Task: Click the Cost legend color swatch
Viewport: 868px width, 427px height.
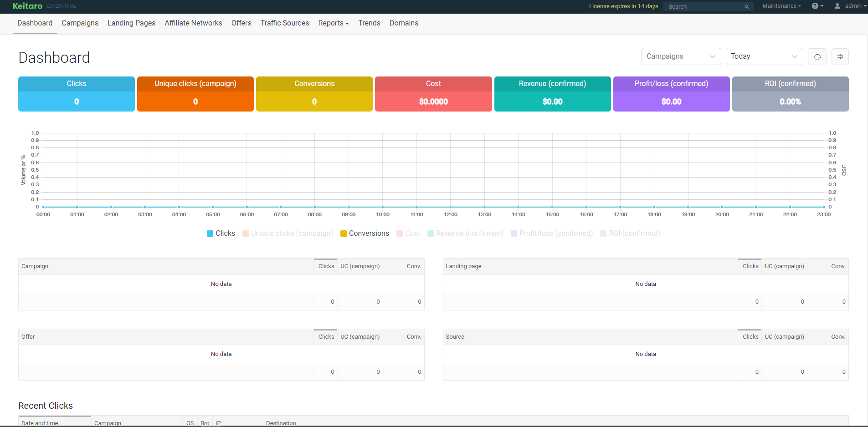Action: [400, 234]
